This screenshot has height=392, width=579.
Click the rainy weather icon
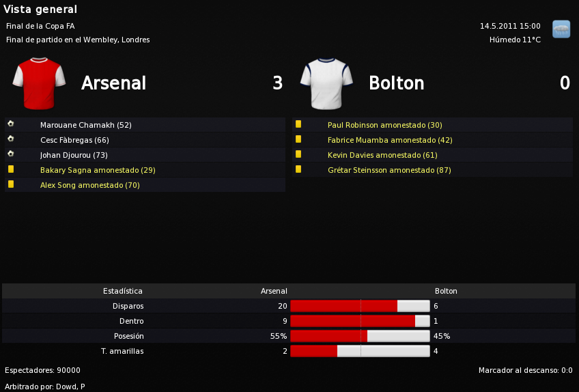tap(561, 29)
